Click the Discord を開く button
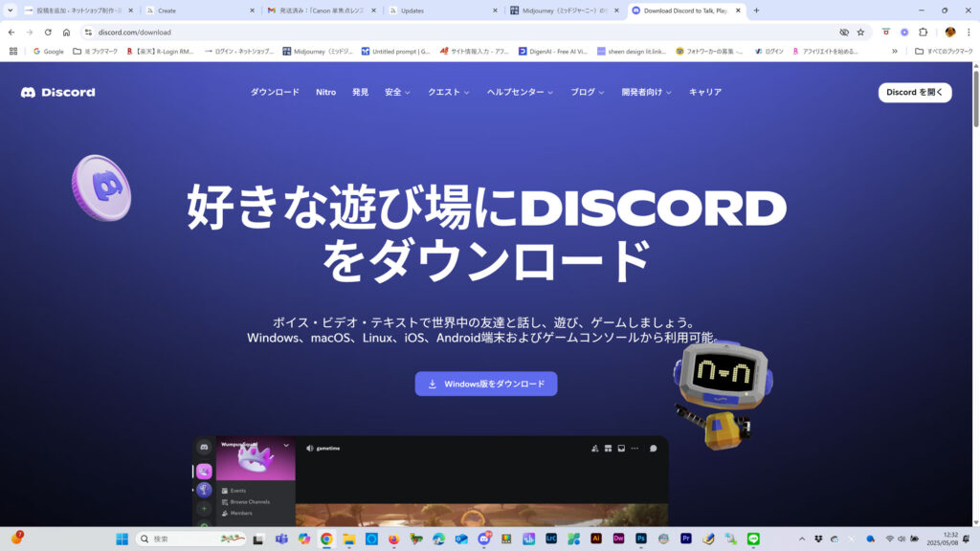Image resolution: width=980 pixels, height=551 pixels. 915,93
